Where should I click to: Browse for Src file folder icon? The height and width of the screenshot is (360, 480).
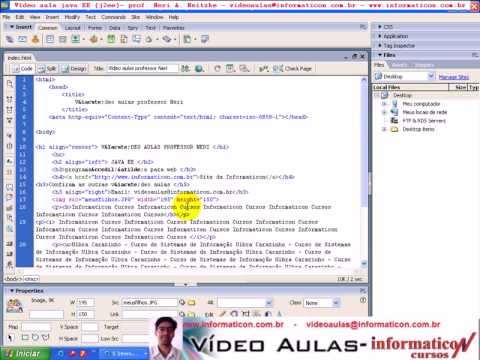point(191,303)
